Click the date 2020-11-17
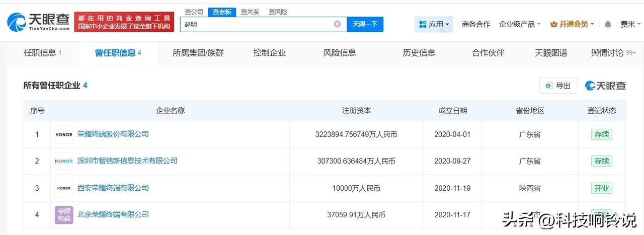 tap(452, 215)
